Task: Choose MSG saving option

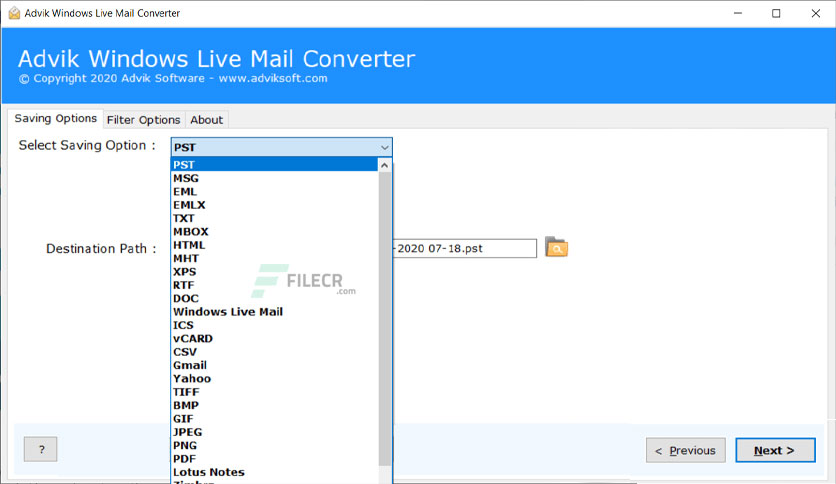Action: (x=275, y=178)
